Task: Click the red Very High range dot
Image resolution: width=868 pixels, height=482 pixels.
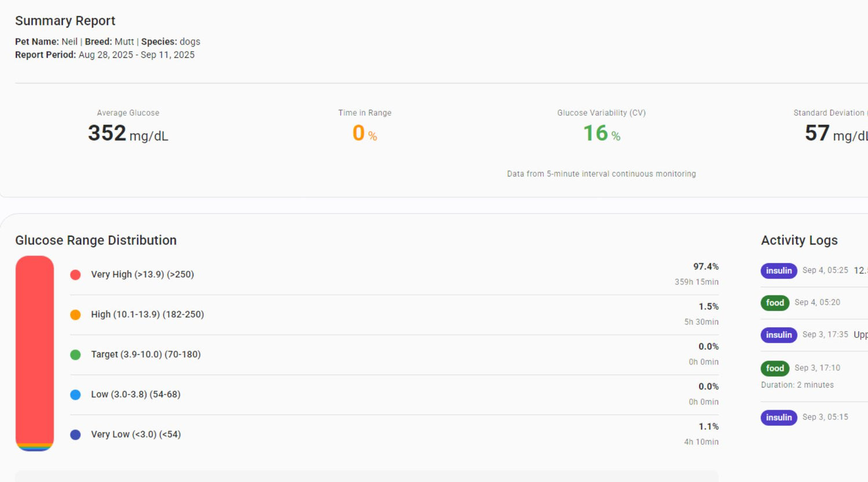Action: pos(75,275)
